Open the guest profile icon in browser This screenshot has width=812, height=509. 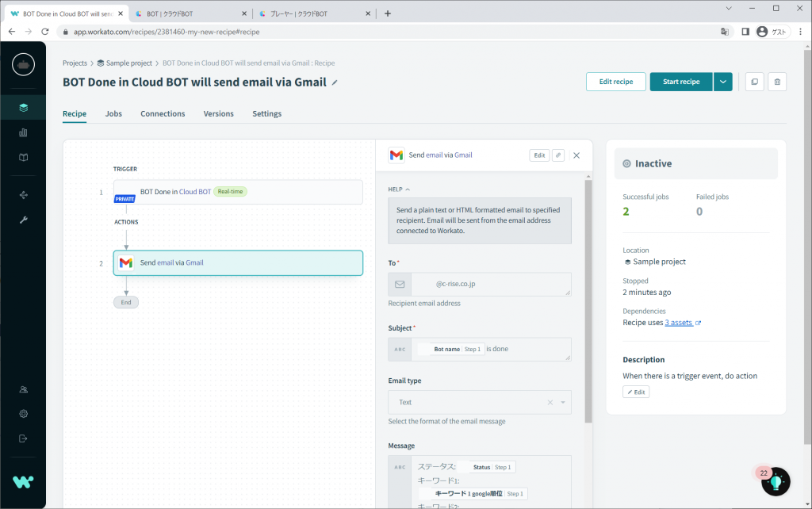762,32
